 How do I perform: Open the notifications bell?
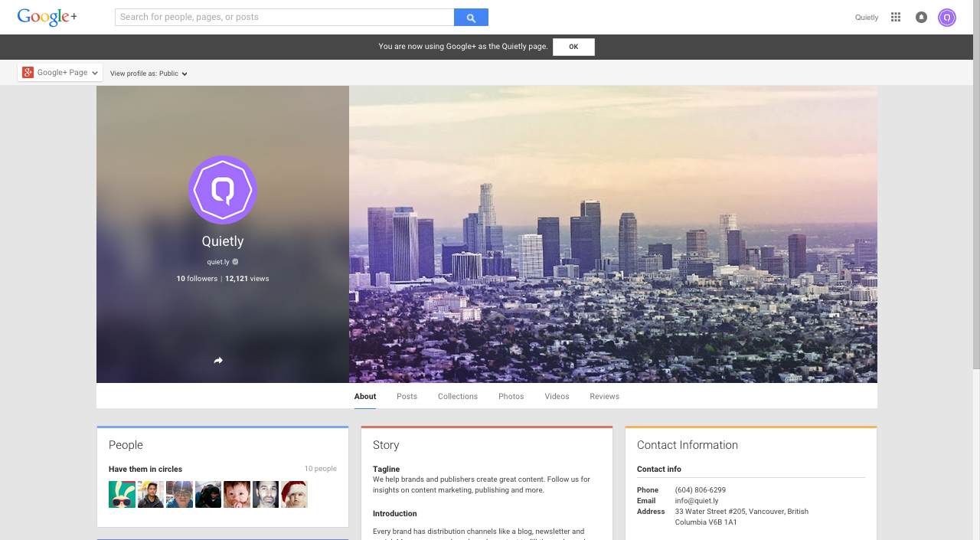921,17
